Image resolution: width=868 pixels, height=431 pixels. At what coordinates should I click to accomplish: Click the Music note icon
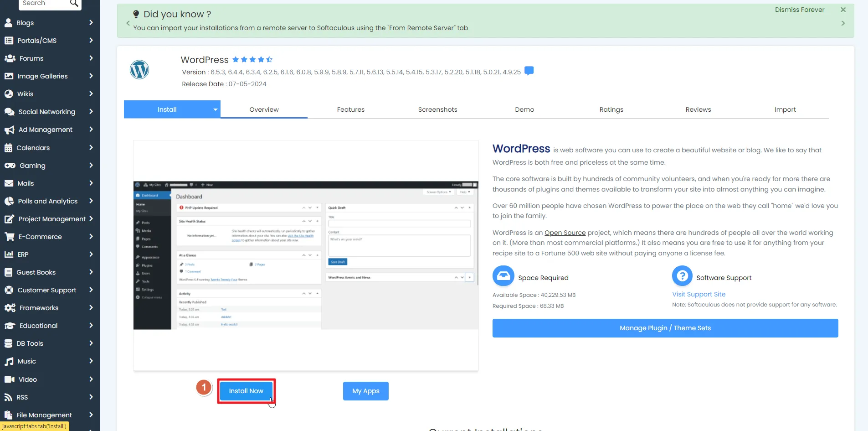tap(9, 362)
